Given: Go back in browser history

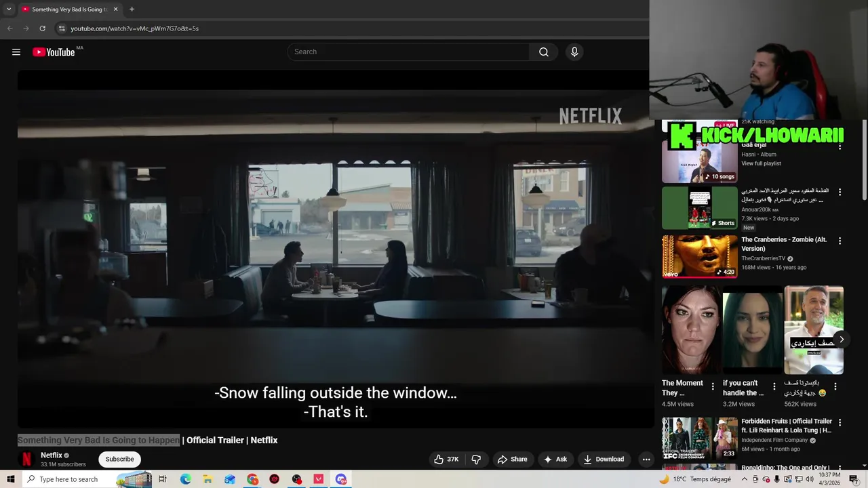Looking at the screenshot, I should tap(9, 28).
